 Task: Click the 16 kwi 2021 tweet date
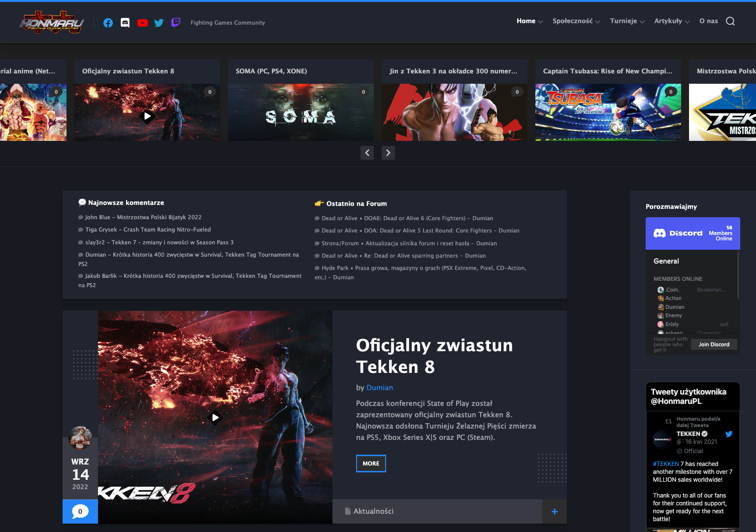(701, 442)
